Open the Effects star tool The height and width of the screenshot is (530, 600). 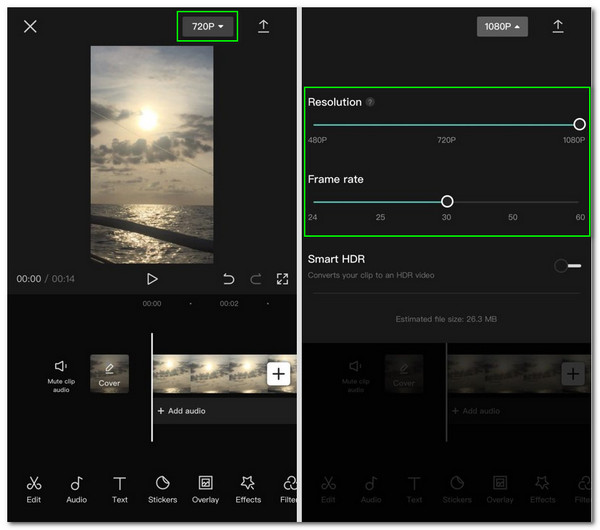click(x=248, y=488)
